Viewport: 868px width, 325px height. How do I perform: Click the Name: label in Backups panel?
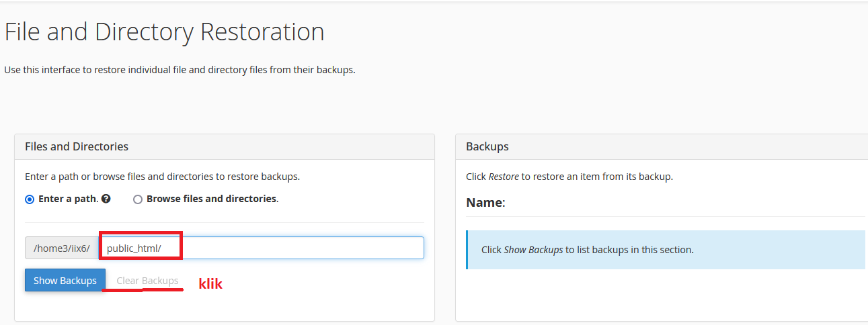coord(485,203)
